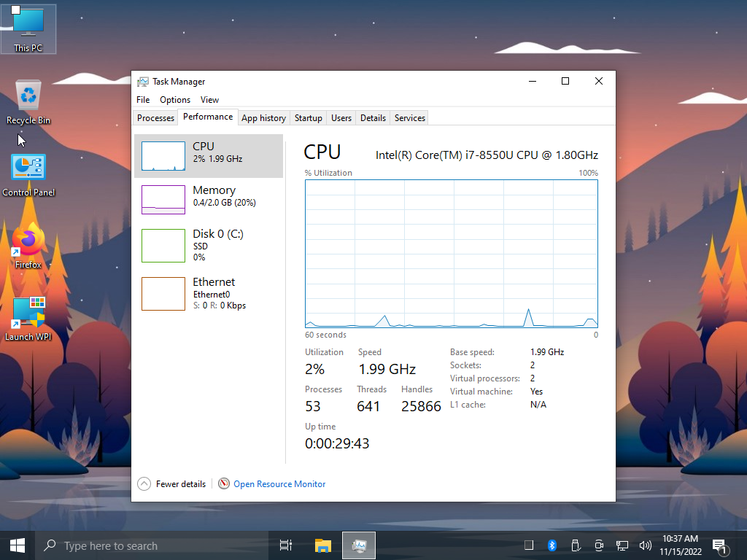Open Control Panel desktop icon
This screenshot has width=747, height=560.
[28, 174]
